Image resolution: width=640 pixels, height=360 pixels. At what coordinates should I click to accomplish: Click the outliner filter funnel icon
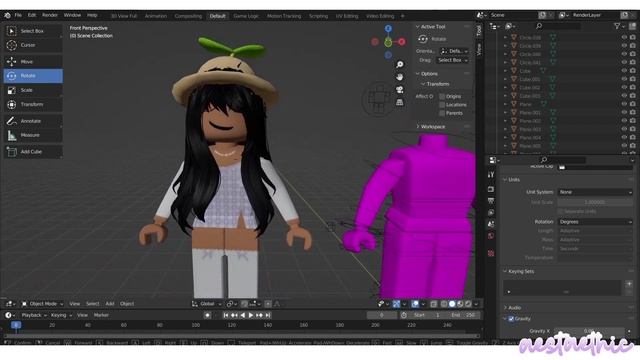618,26
